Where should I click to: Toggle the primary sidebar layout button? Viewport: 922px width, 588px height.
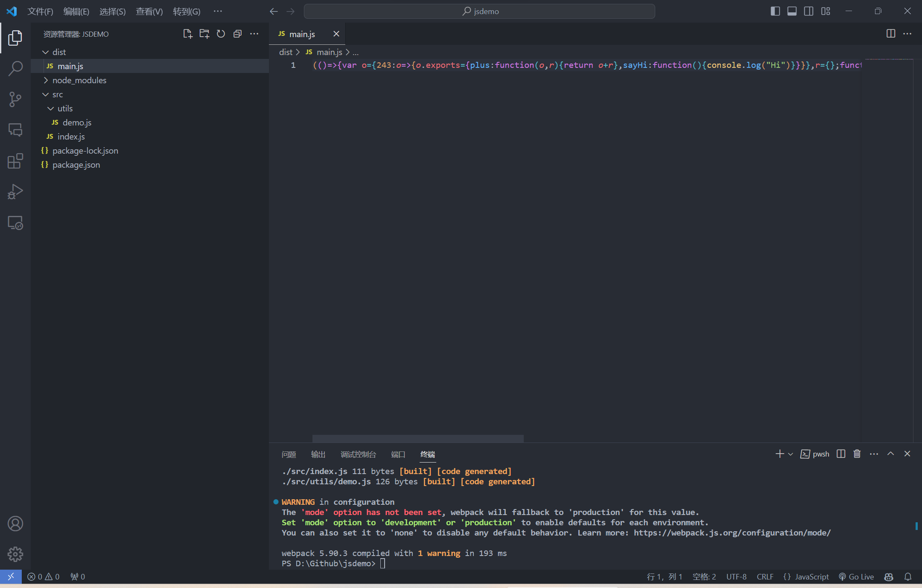point(775,11)
